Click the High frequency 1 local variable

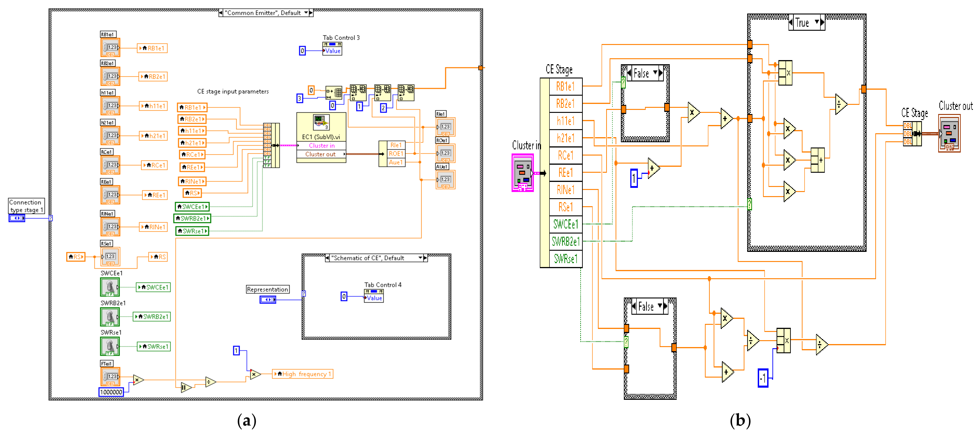click(x=303, y=374)
